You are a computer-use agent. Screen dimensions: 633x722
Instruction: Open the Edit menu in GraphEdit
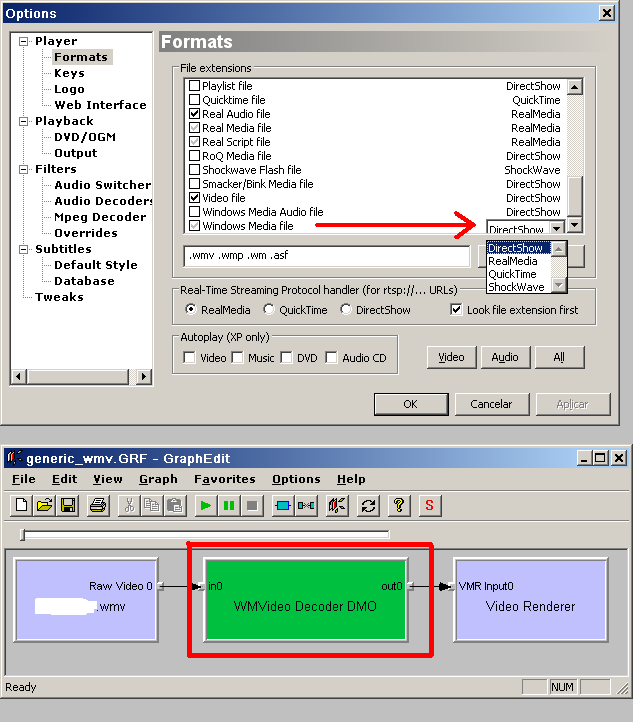pos(64,479)
